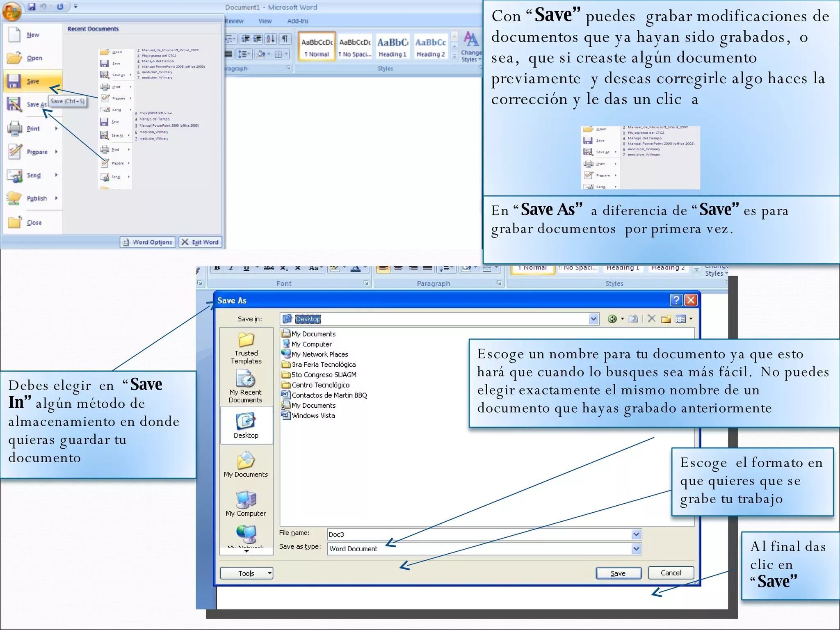Click the Views icon in Save As toolbar
The image size is (840, 630).
[x=680, y=319]
